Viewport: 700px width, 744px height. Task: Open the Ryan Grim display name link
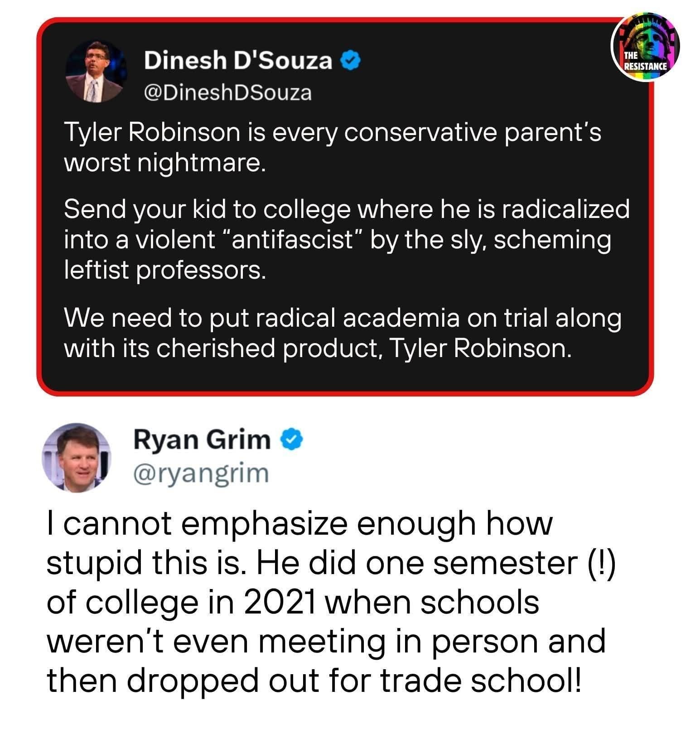(x=201, y=440)
